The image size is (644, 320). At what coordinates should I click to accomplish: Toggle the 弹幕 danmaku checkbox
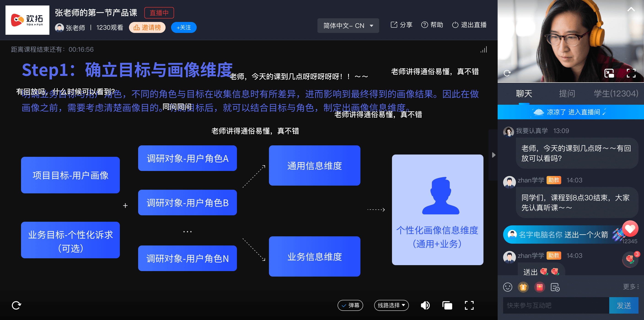pos(350,305)
